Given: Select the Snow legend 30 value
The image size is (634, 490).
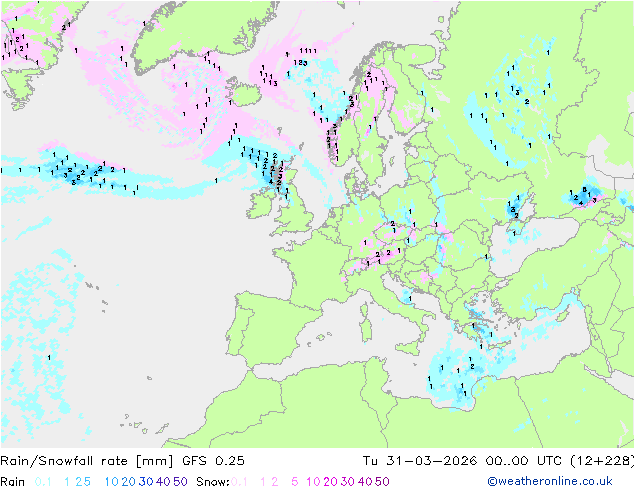Looking at the screenshot, I should tap(348, 482).
